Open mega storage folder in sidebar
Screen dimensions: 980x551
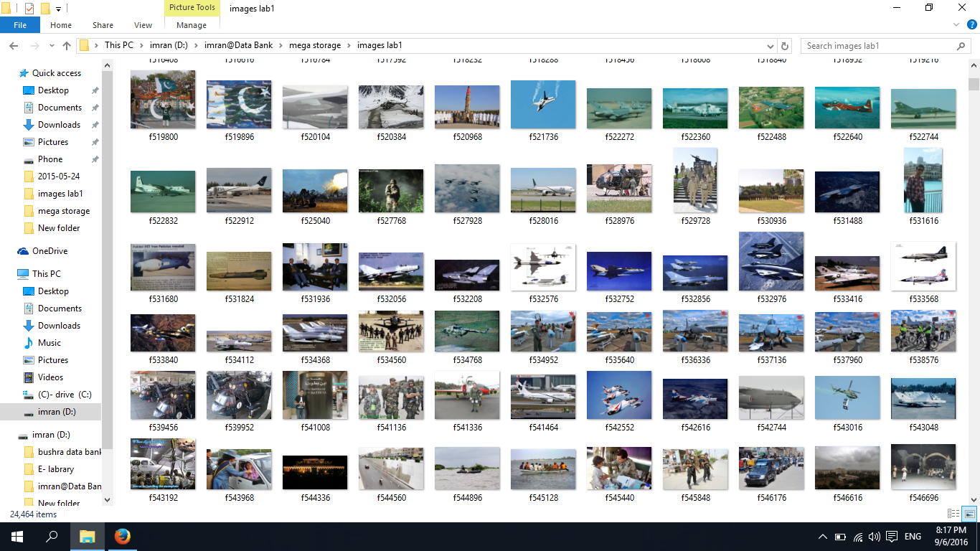click(x=64, y=211)
